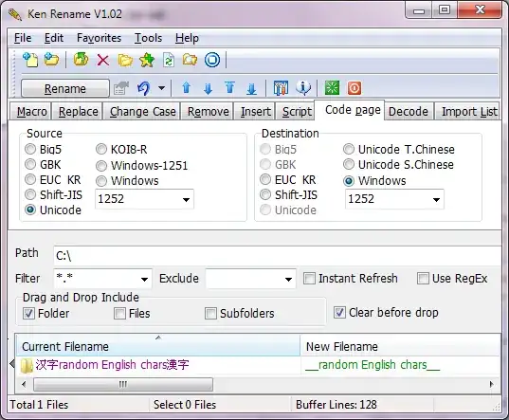Toggle the Files checkbox
This screenshot has height=420, width=509.
click(119, 313)
